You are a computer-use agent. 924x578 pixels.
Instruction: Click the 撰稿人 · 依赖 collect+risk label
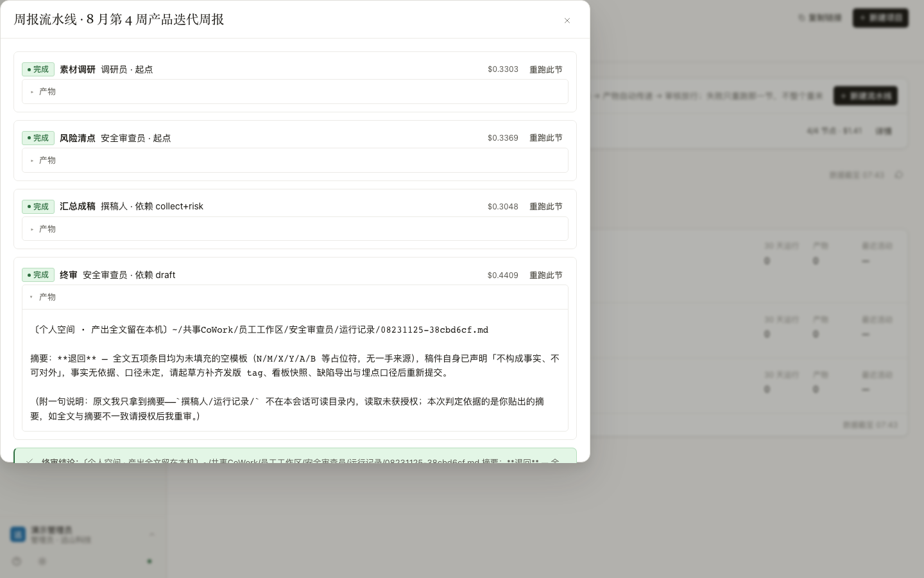click(152, 206)
